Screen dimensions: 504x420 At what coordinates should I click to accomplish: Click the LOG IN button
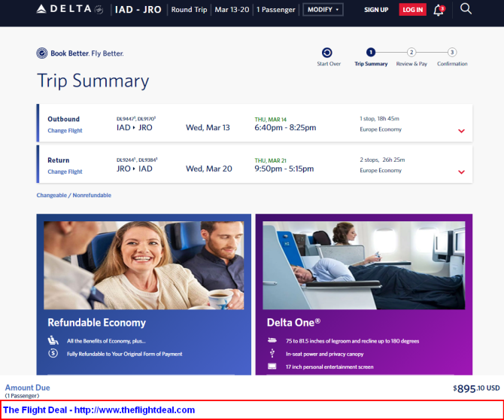(x=413, y=10)
